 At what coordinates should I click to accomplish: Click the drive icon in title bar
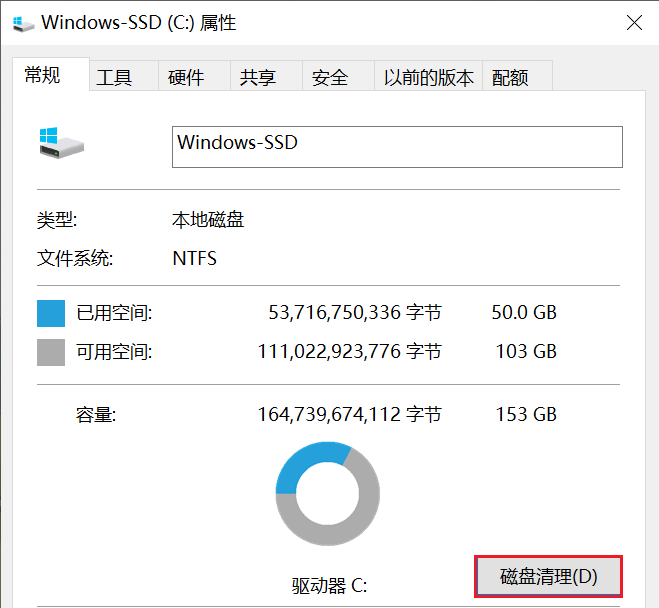pyautogui.click(x=19, y=22)
